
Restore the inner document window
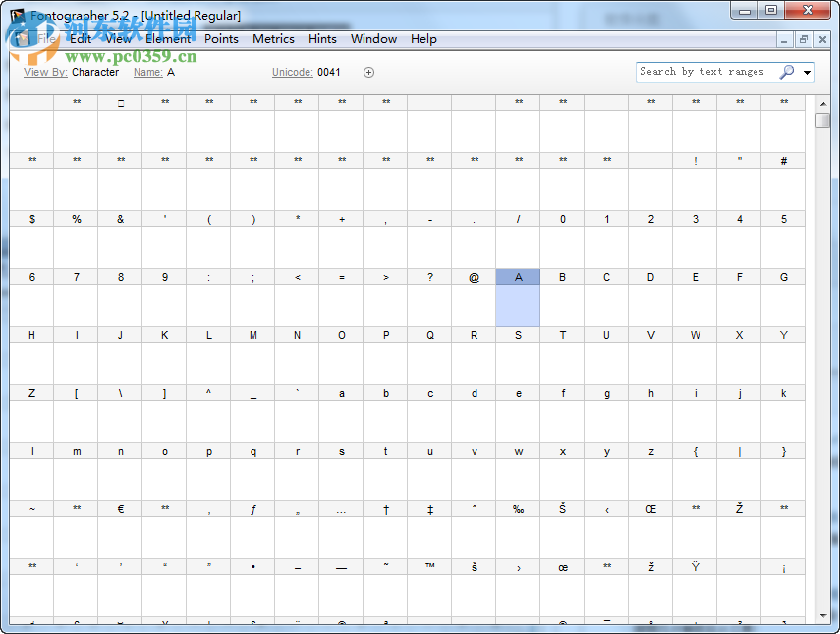(803, 39)
